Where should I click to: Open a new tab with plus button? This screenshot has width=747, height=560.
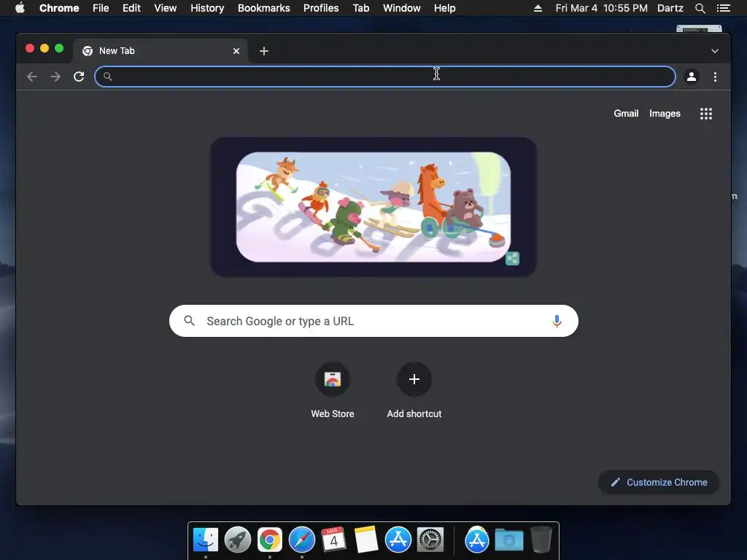[x=264, y=51]
